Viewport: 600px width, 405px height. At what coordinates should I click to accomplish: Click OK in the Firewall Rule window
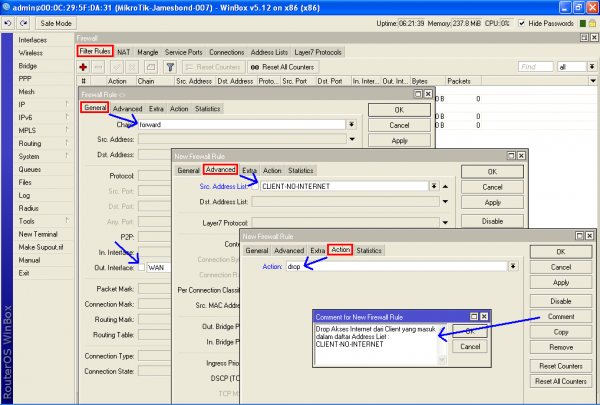point(399,110)
